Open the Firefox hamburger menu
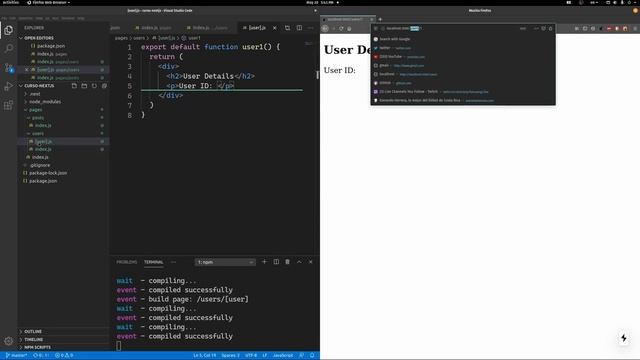The width and height of the screenshot is (640, 360). click(x=635, y=29)
